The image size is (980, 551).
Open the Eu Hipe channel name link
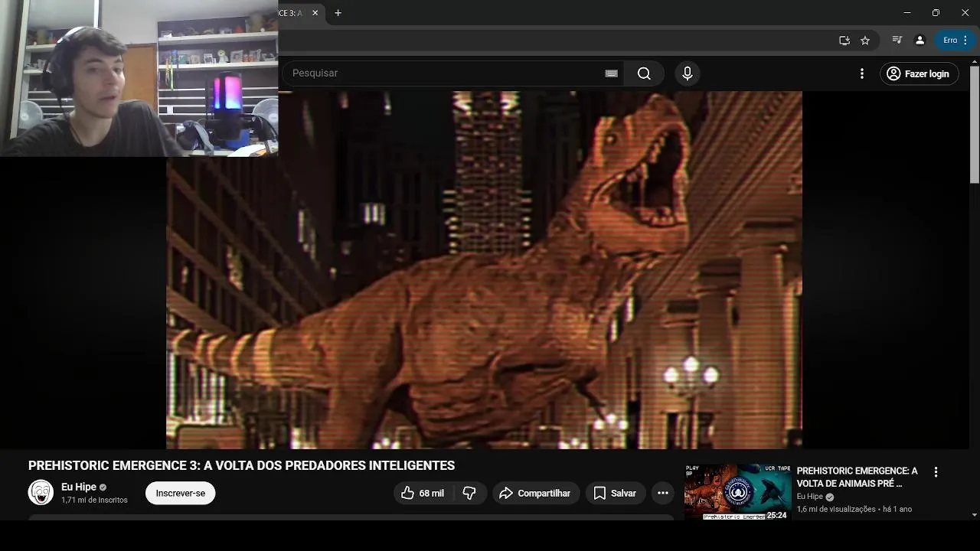(x=79, y=487)
